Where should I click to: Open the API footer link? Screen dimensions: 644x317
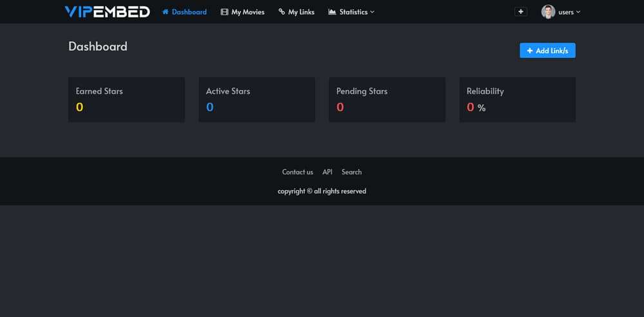click(327, 172)
